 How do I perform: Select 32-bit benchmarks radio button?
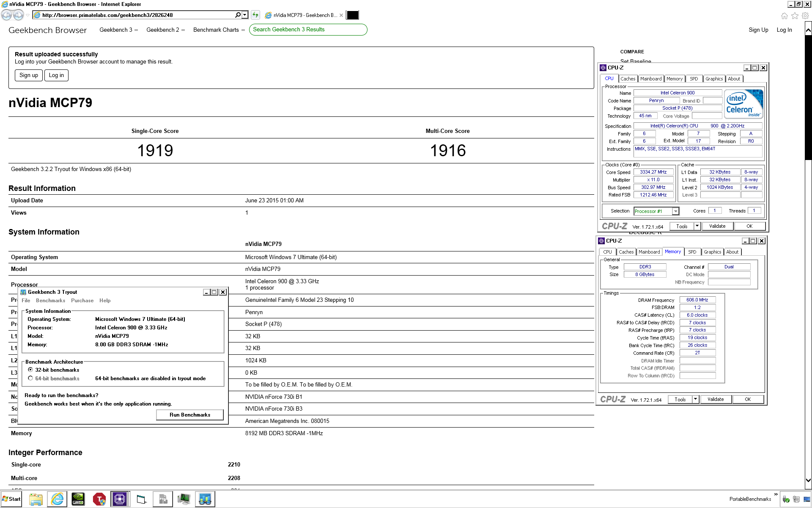30,370
